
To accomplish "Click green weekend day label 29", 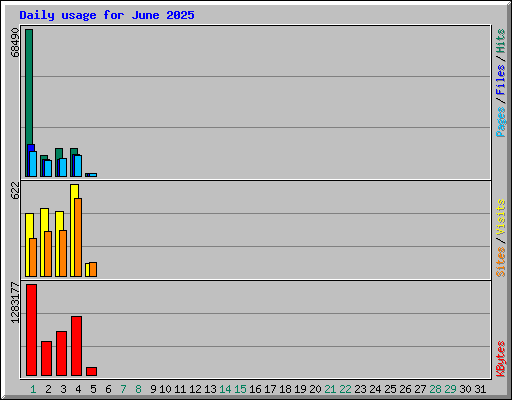I will coord(450,389).
